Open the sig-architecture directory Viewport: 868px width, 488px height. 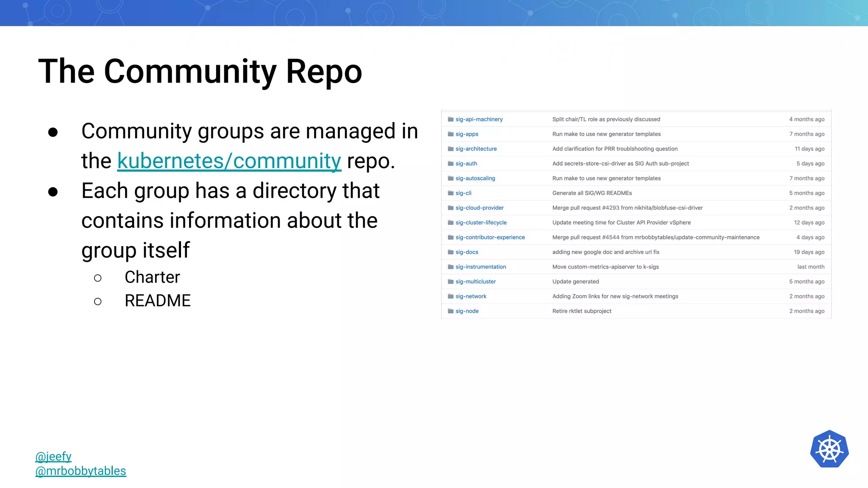[476, 149]
